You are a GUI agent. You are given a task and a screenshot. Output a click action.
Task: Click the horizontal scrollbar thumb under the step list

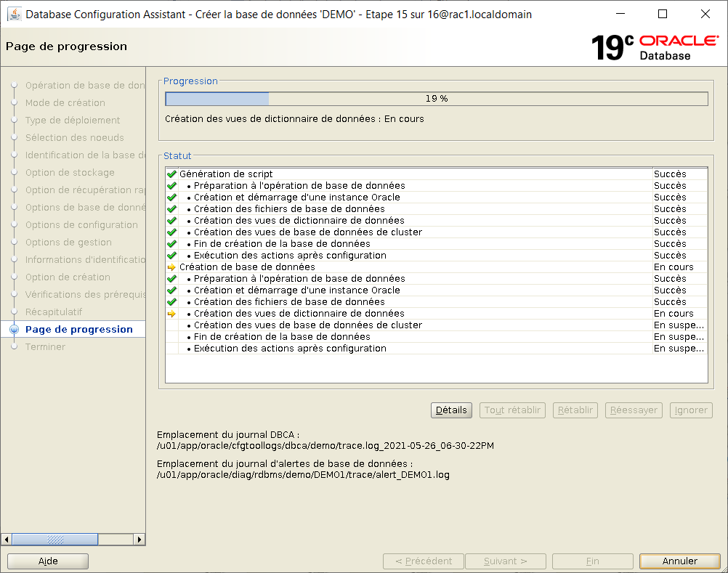pos(54,539)
